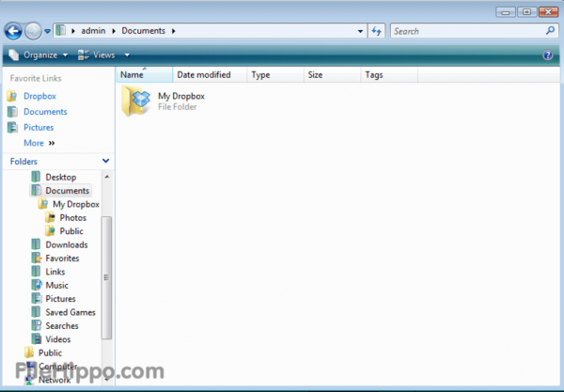
Task: Click the folder tree scrollbar thumb
Action: [x=106, y=277]
